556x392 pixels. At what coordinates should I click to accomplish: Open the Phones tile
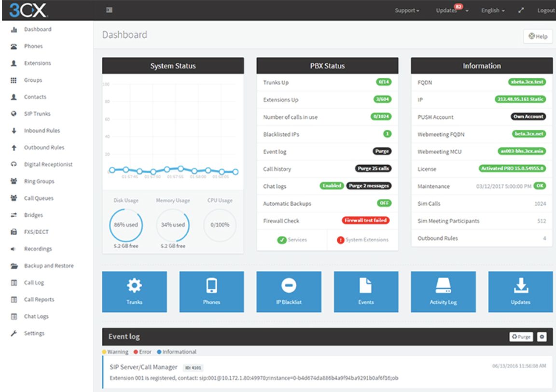pos(212,292)
